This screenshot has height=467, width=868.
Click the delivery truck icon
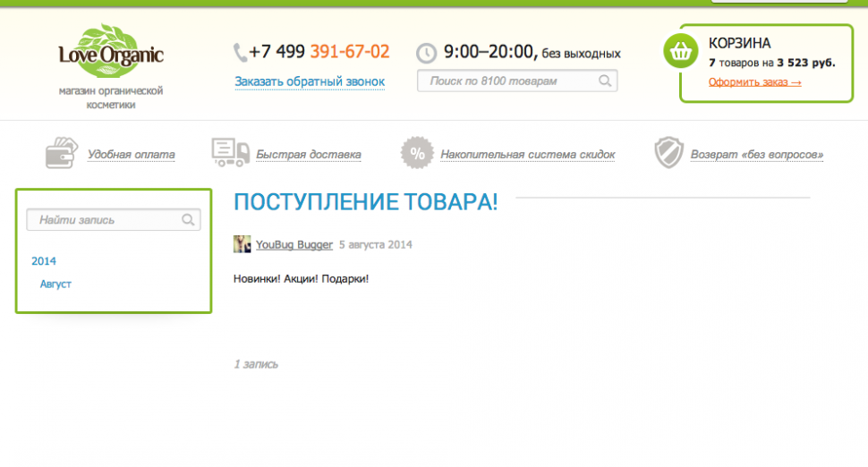[230, 152]
